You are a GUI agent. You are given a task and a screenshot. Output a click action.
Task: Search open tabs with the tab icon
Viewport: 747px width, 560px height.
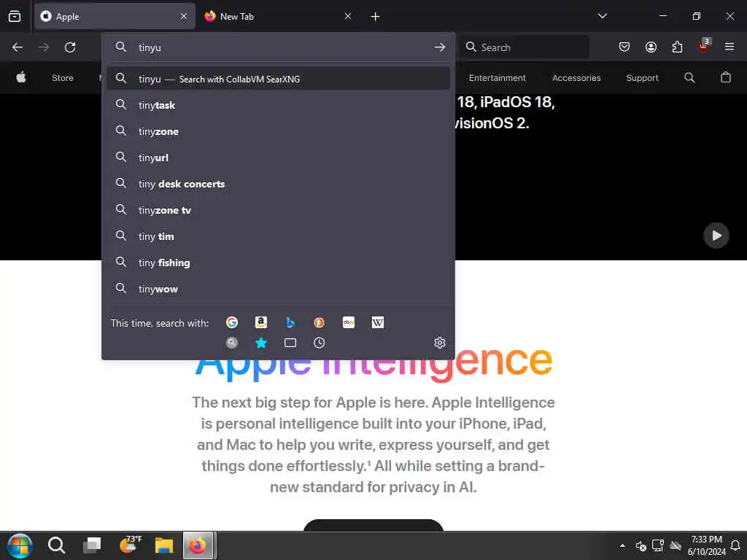pyautogui.click(x=290, y=343)
